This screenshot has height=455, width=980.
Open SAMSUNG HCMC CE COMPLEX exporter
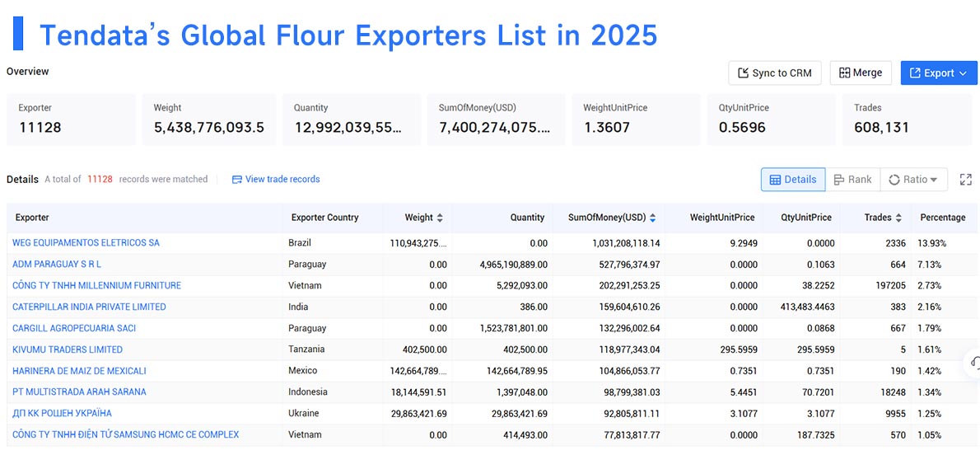click(126, 434)
